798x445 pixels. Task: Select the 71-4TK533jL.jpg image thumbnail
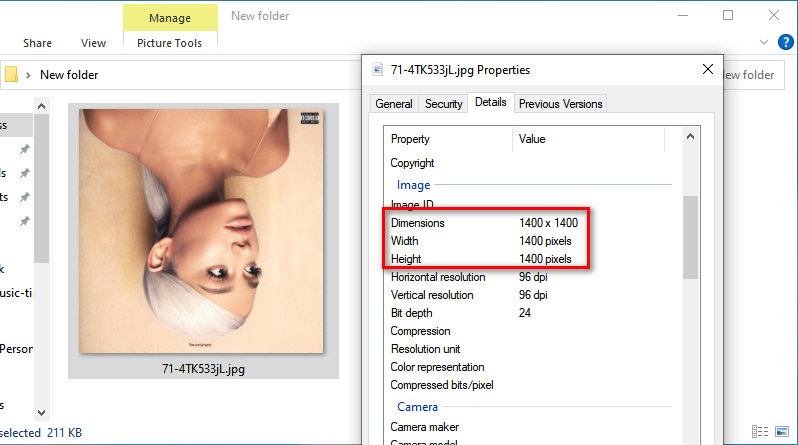pos(203,232)
